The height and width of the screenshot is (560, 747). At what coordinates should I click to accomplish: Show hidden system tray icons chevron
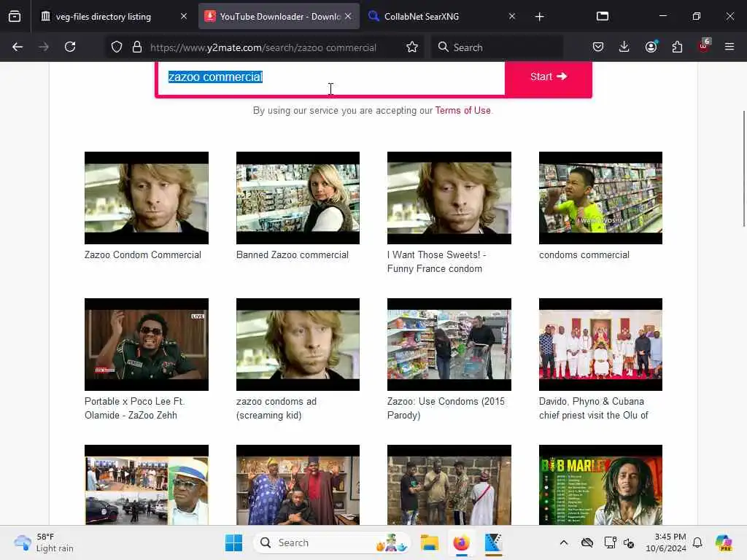coord(564,542)
